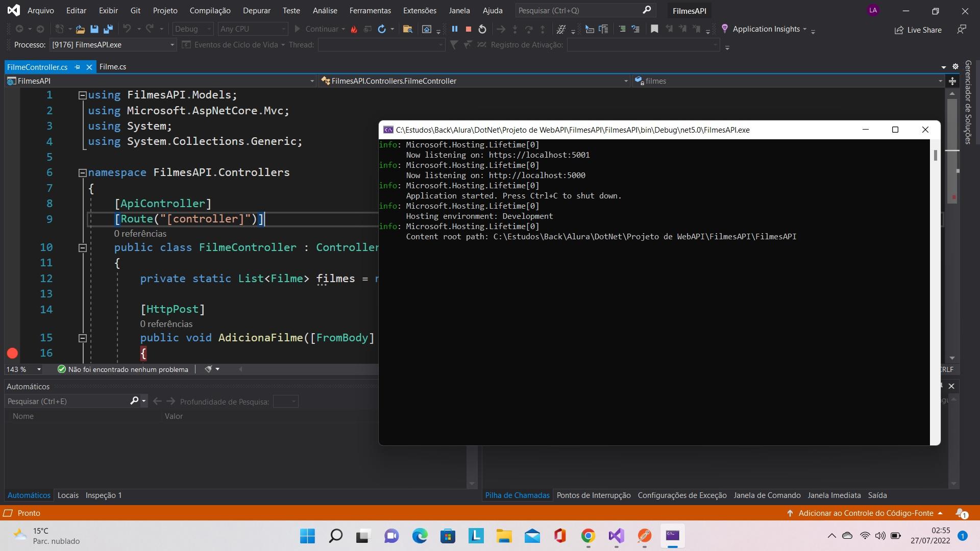The image size is (980, 551).
Task: Collapse the namespace block at line 6
Action: click(x=82, y=173)
